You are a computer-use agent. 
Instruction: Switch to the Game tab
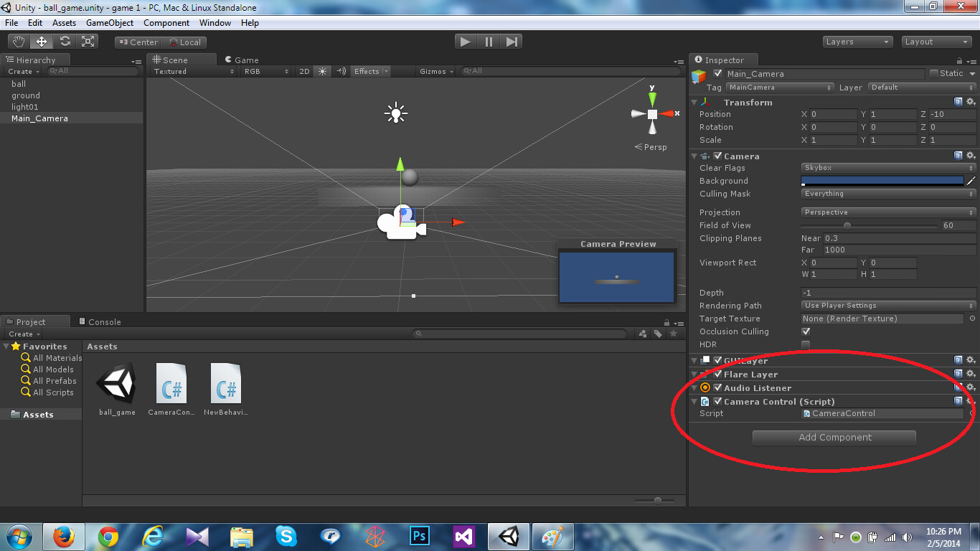241,60
